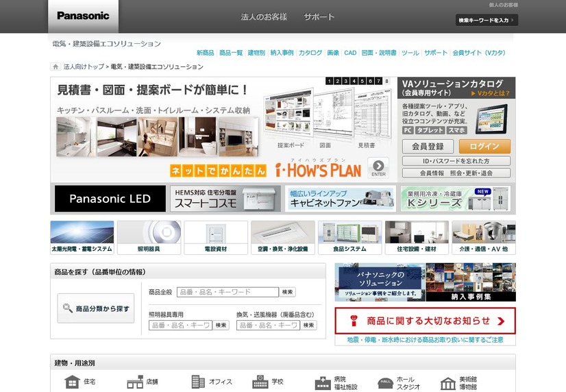566x392 pixels.
Task: Open 納入事例 nav link
Action: pos(282,53)
